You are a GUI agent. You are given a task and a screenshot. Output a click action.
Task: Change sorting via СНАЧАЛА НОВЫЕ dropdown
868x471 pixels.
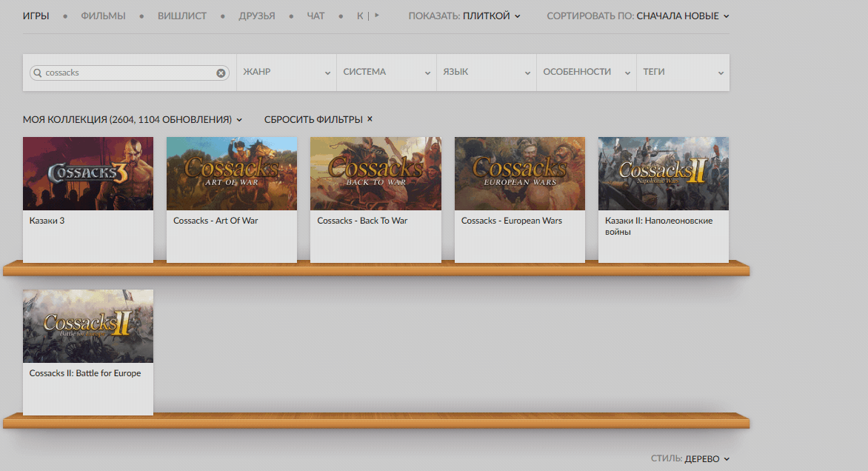(683, 16)
